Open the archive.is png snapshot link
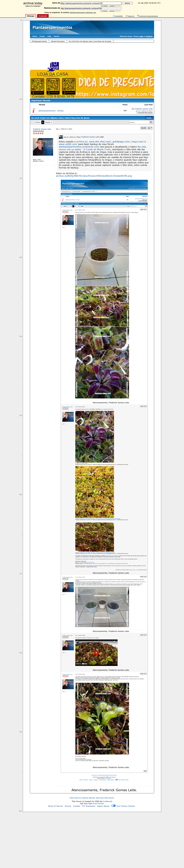This screenshot has width=184, height=868. [x=94, y=176]
